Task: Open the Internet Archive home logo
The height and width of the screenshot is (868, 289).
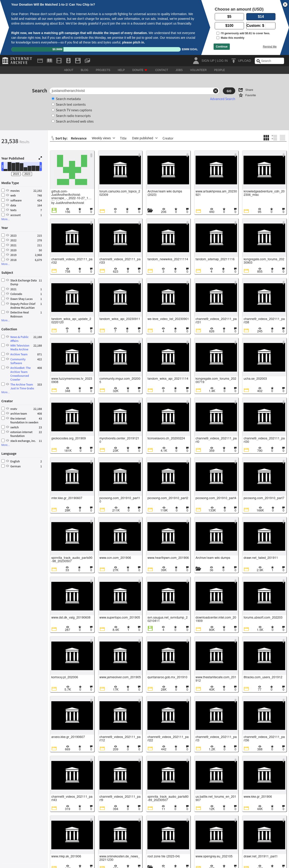Action: coord(17,61)
